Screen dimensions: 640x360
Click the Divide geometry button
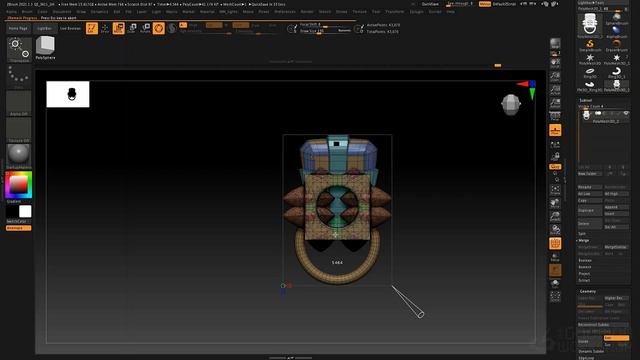(589, 341)
